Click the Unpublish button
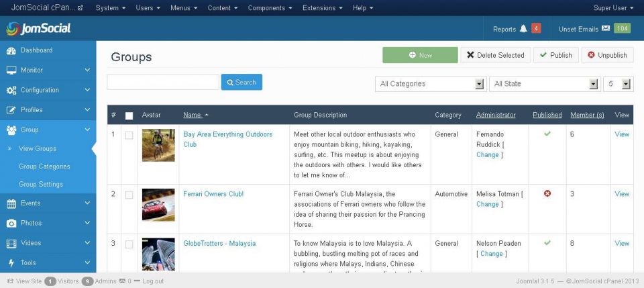Viewport: 644px width, 288px height. [x=608, y=55]
